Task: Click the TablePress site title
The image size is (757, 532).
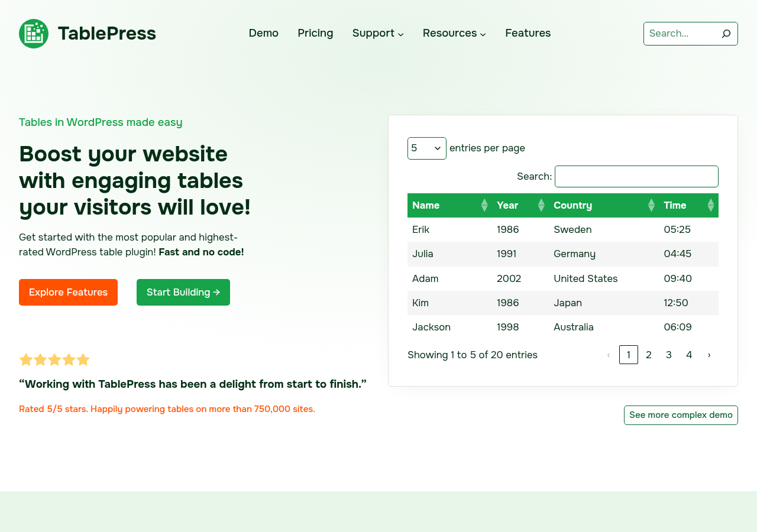Action: [107, 34]
